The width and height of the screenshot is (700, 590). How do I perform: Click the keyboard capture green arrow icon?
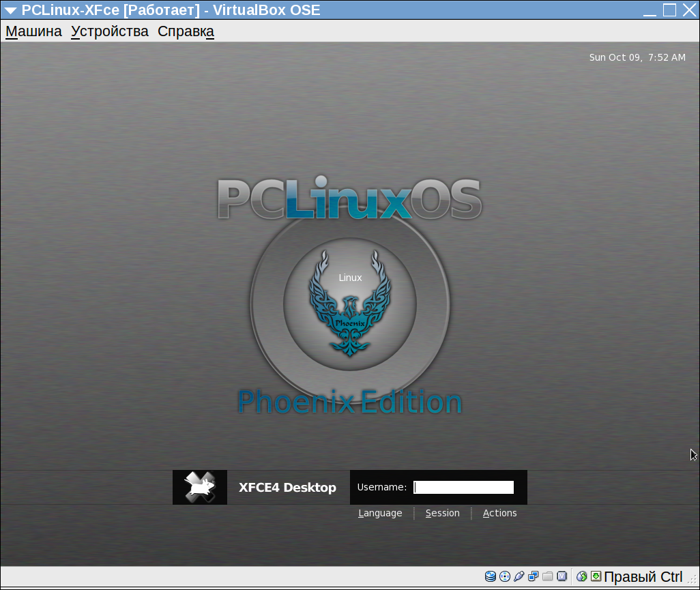pos(596,576)
